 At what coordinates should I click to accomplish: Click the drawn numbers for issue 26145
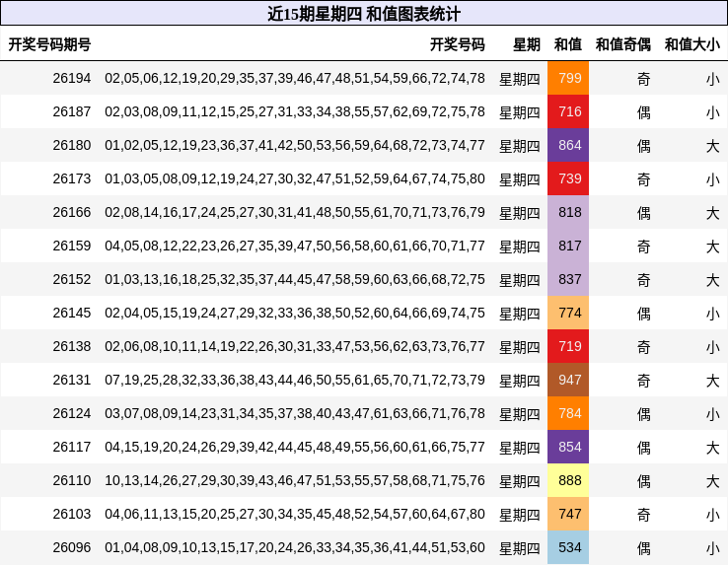click(x=295, y=313)
